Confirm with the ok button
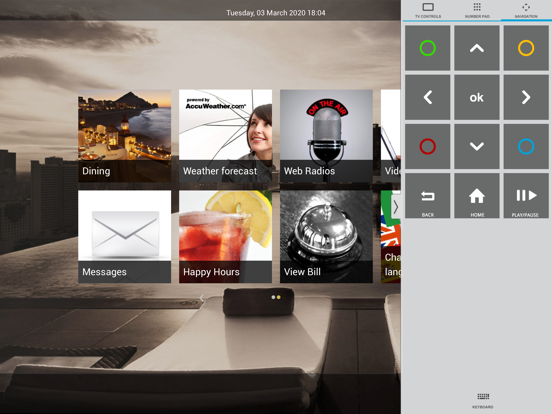 click(477, 97)
